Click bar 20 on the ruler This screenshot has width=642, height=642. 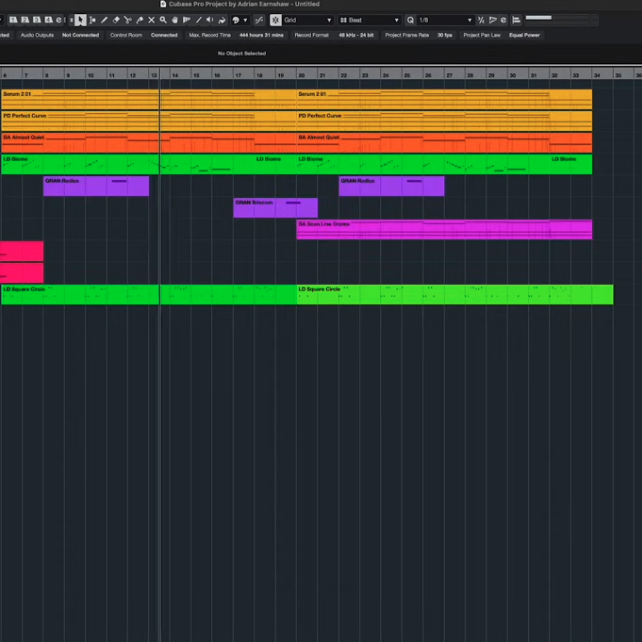pos(301,75)
